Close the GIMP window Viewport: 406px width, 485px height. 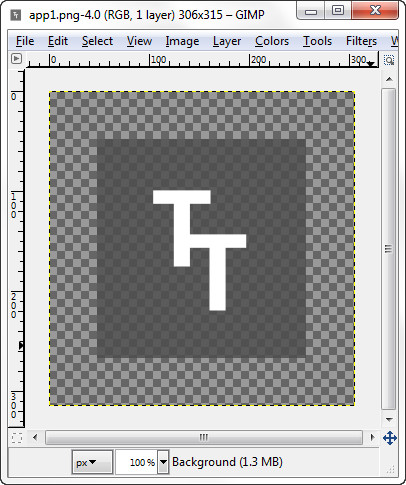pos(375,11)
